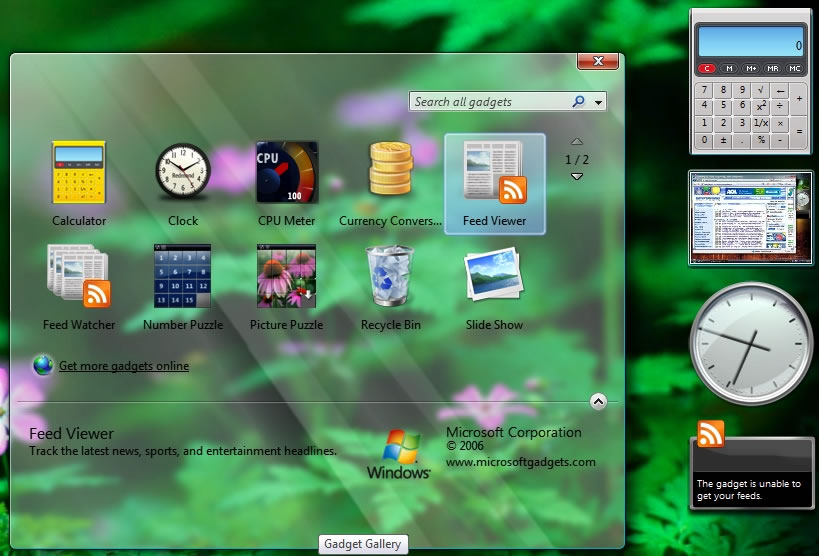Click the orange RSS icon on the sidebar feed gadget
This screenshot has width=819, height=556.
pos(711,434)
